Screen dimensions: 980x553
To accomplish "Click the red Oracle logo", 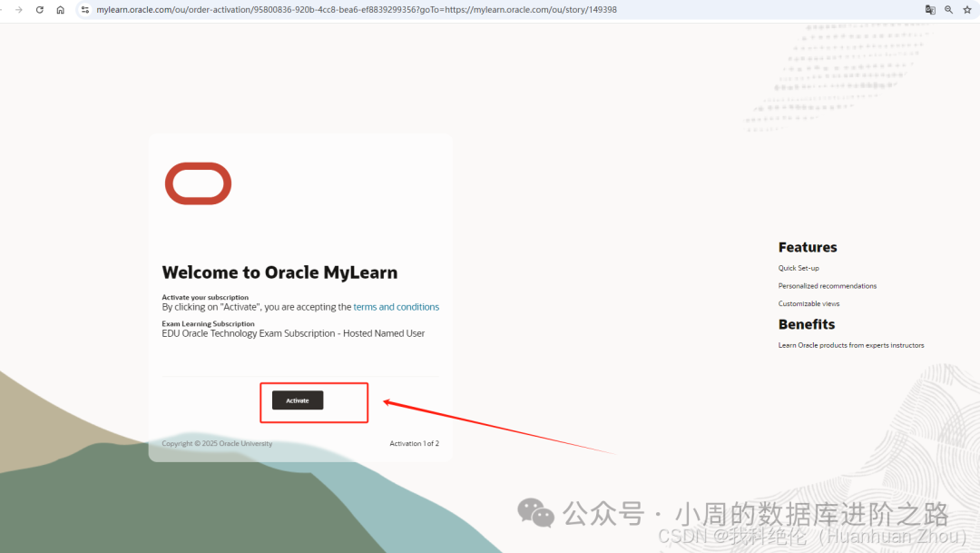I will pos(198,183).
